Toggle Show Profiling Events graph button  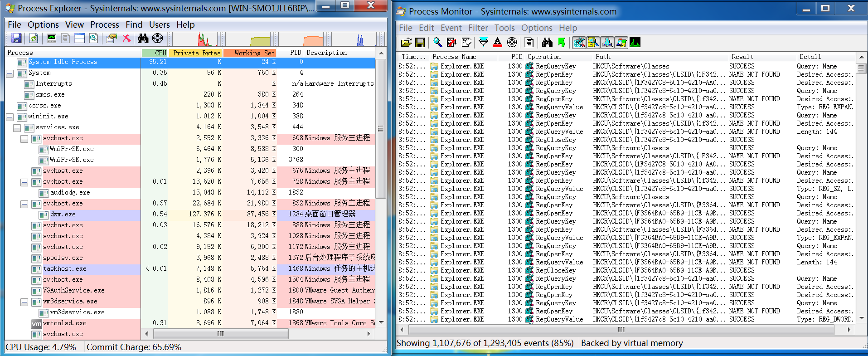[635, 43]
